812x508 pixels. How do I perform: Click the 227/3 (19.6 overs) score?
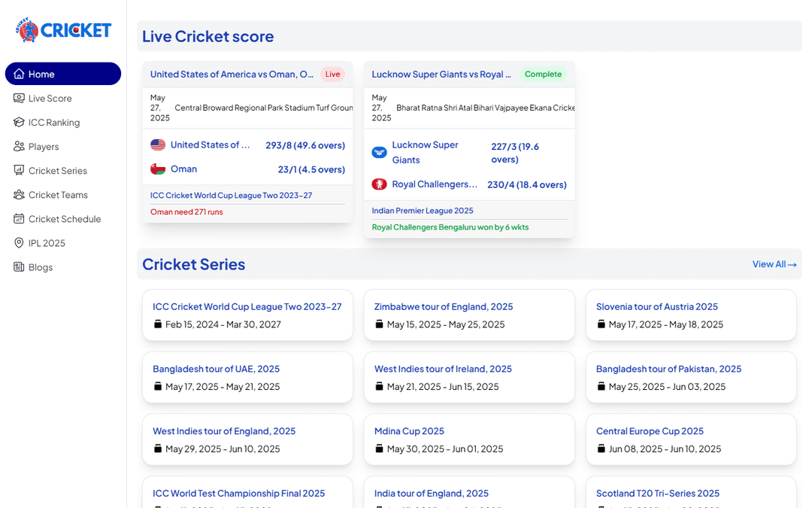coord(515,153)
